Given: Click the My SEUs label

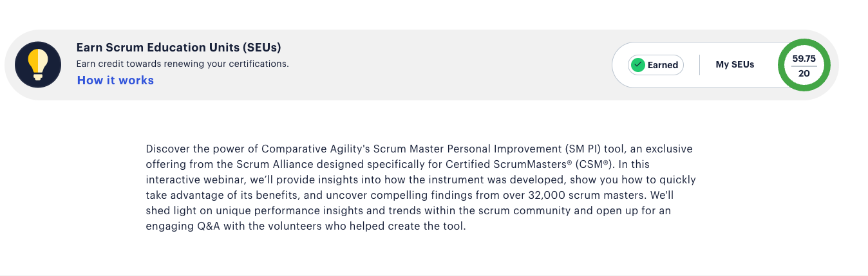Looking at the screenshot, I should click(x=735, y=64).
